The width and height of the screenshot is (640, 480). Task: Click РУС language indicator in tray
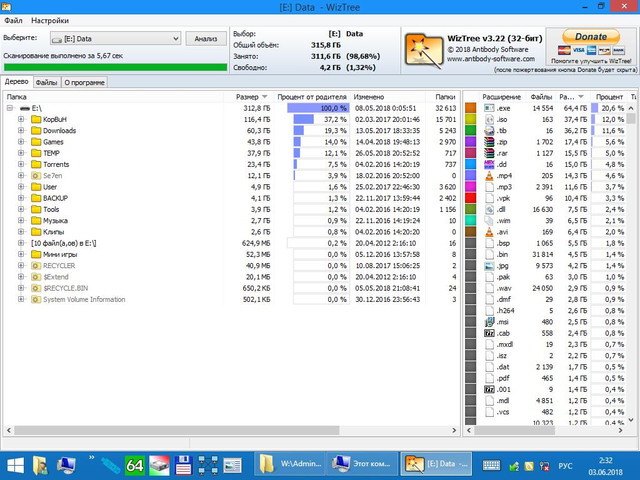click(x=565, y=466)
